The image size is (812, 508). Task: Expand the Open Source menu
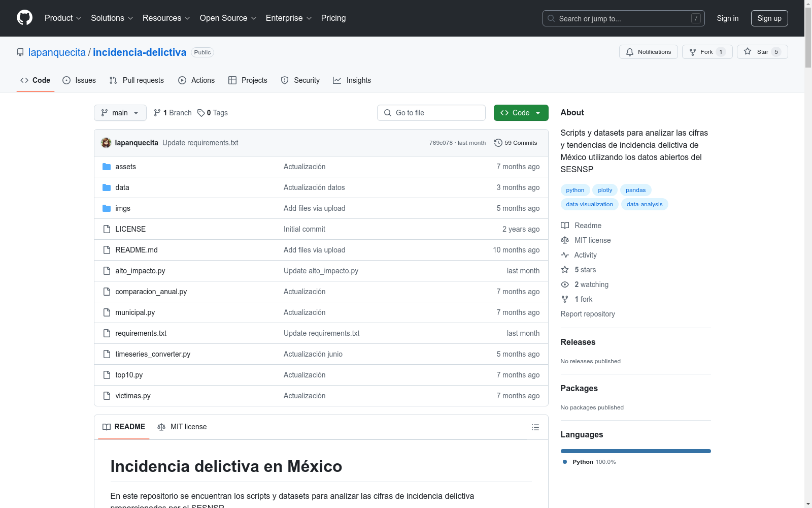tap(228, 18)
